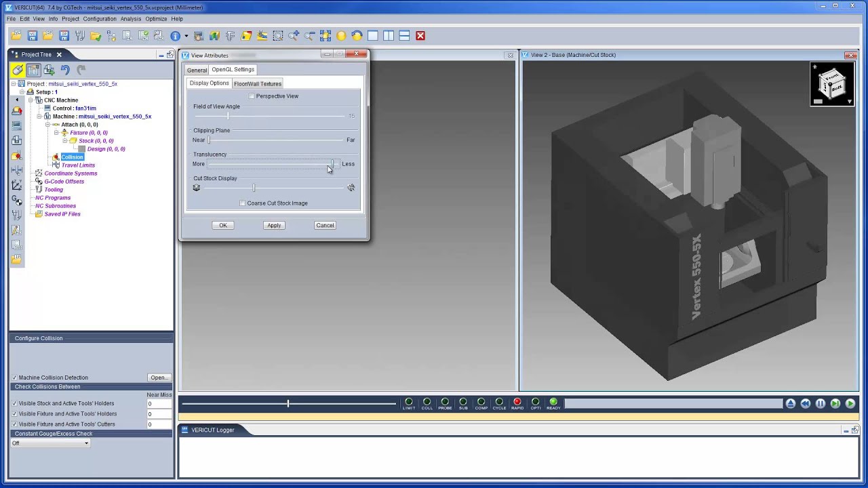Viewport: 868px width, 488px height.
Task: Toggle Machine Collision Detection checkbox
Action: [x=14, y=378]
